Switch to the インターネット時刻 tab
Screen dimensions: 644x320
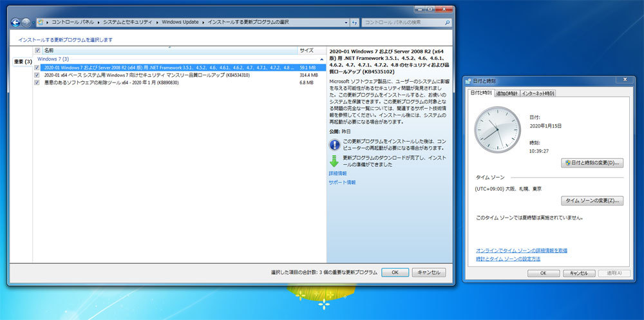538,93
